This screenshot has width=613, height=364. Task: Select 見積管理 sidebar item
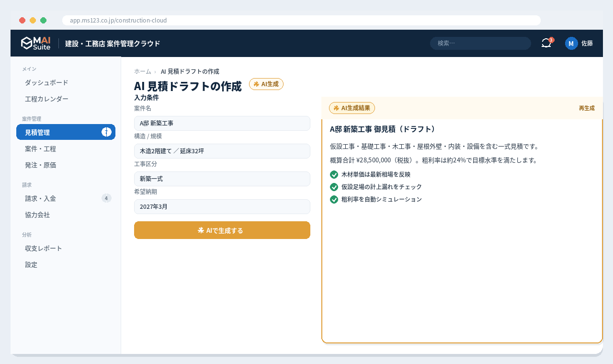[66, 132]
